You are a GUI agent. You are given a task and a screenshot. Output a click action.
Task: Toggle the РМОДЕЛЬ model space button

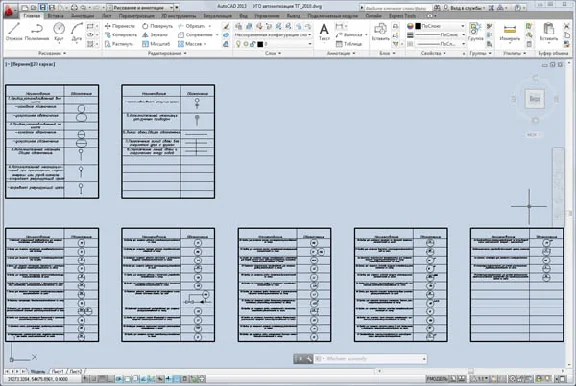point(437,379)
